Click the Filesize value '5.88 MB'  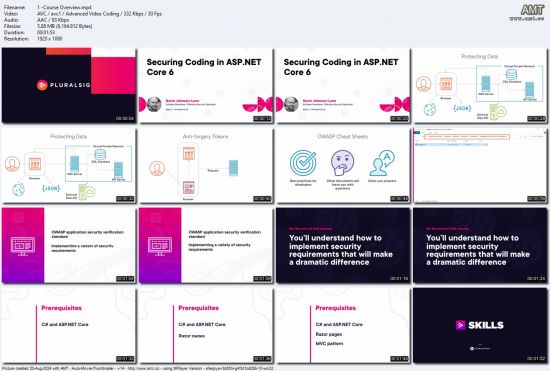[x=65, y=26]
